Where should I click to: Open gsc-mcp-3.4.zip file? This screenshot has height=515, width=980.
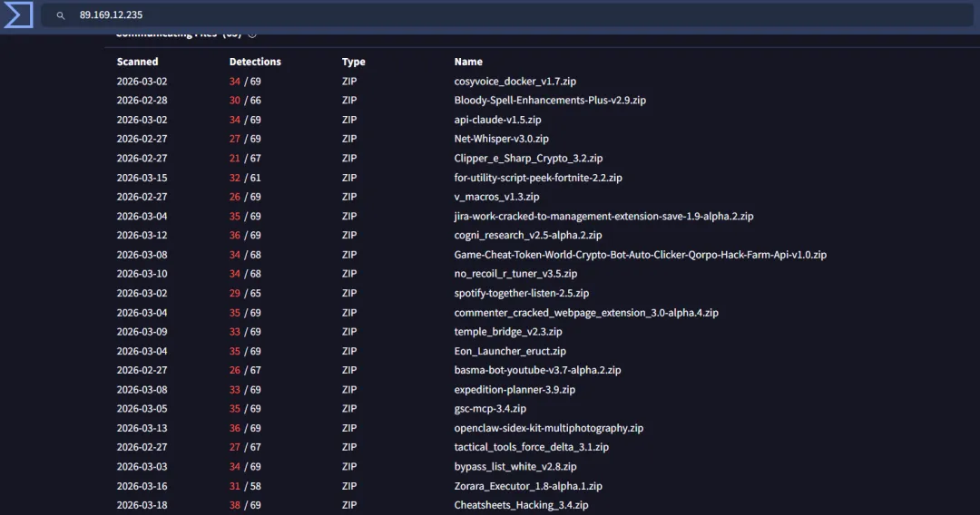(490, 408)
